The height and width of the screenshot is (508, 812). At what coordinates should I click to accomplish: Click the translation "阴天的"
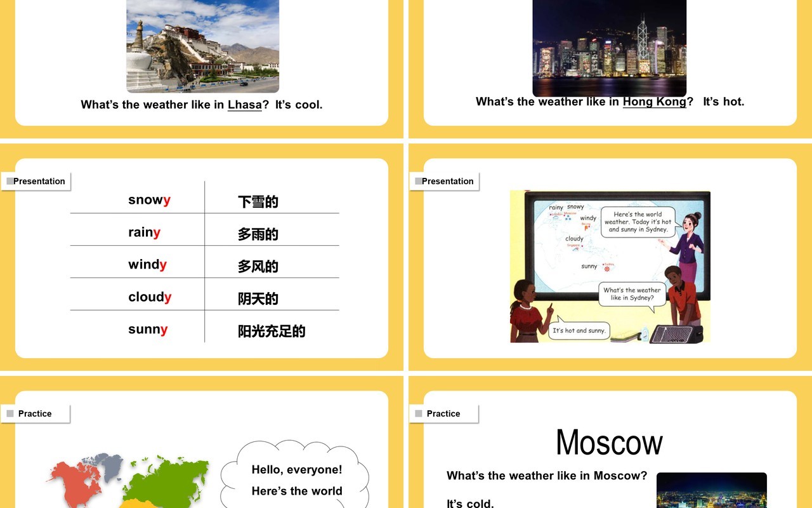pyautogui.click(x=258, y=299)
